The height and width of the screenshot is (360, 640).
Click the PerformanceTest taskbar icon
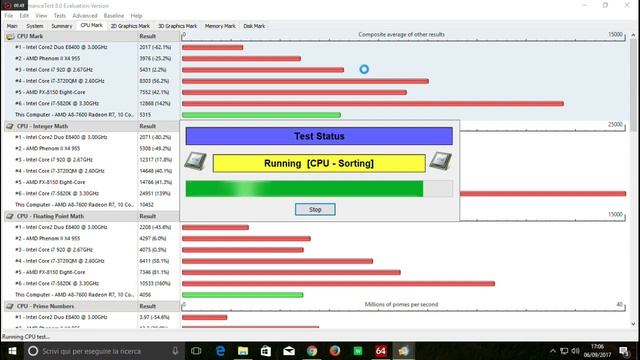click(404, 351)
